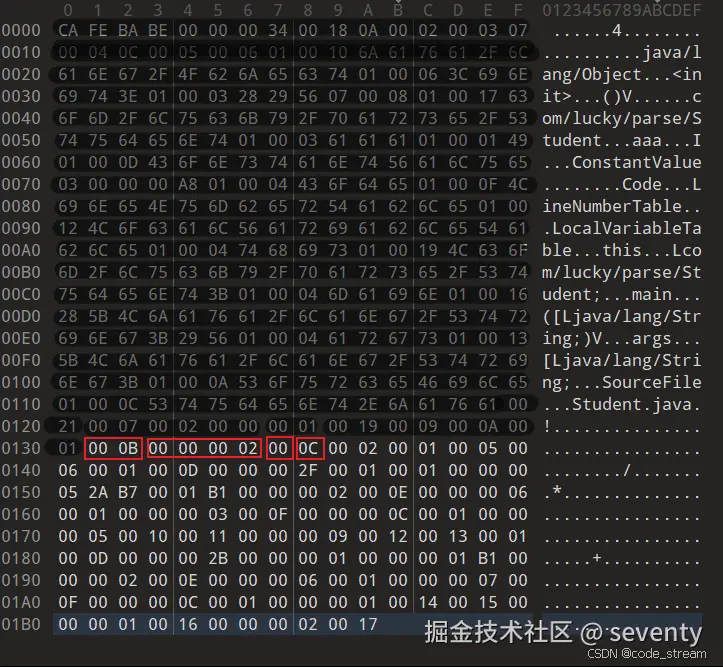Image resolution: width=723 pixels, height=667 pixels.
Task: Click the row offset label 0040
Action: [x=21, y=118]
